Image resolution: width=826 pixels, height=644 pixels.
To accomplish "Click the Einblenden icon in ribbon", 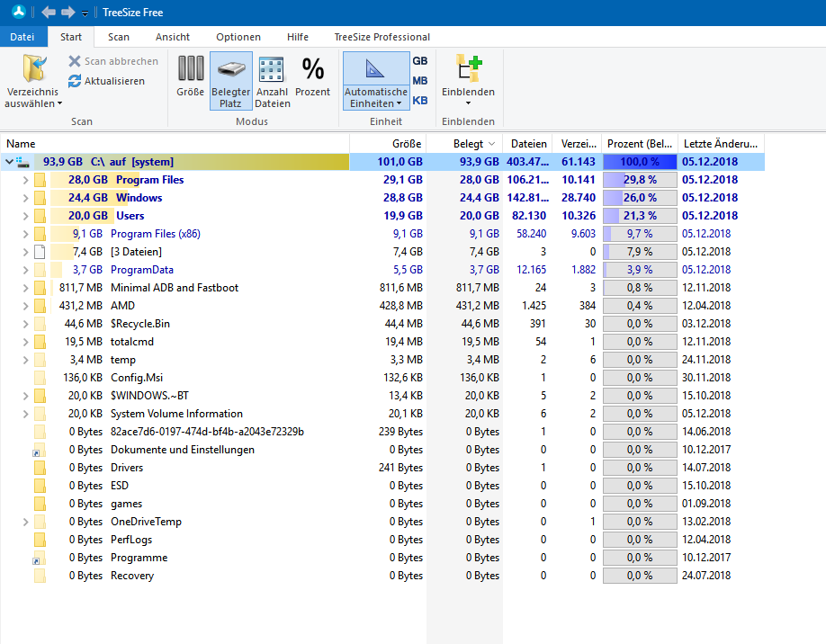I will coord(468,69).
